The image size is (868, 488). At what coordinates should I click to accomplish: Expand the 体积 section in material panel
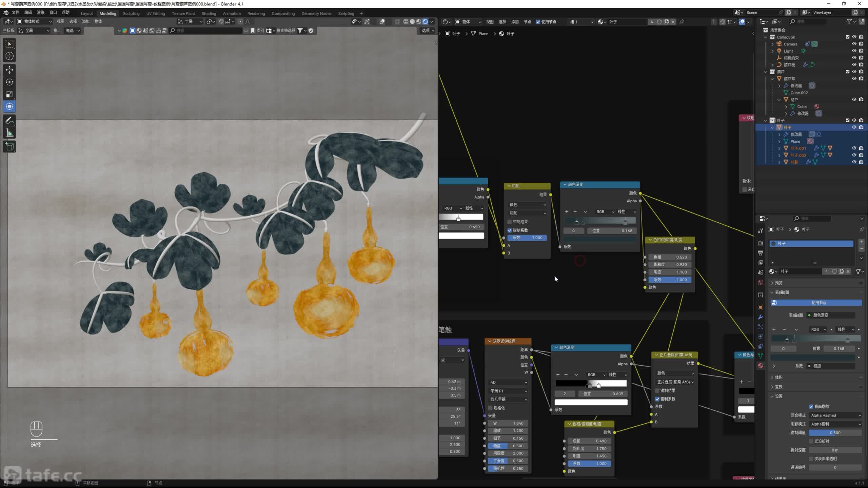click(778, 377)
